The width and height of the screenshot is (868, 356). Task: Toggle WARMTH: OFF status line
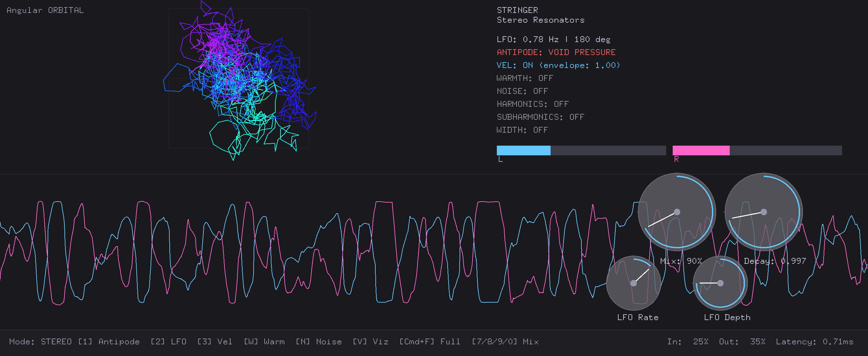pos(525,78)
